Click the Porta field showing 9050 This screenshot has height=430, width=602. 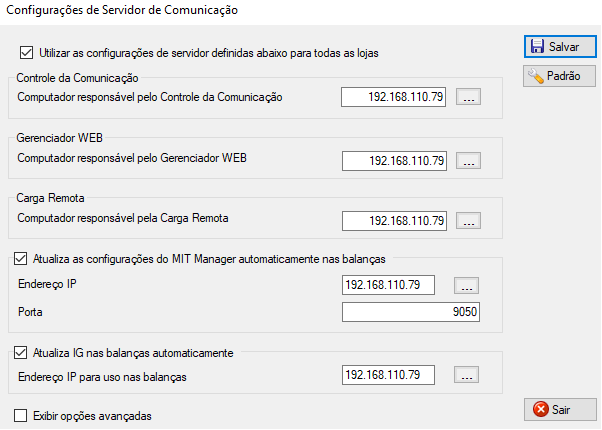point(411,312)
